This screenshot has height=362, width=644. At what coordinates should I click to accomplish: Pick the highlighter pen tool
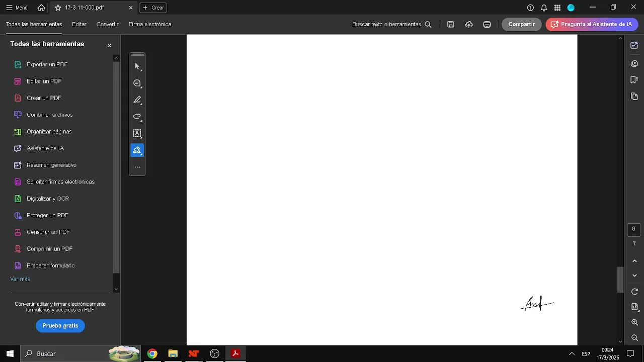click(137, 100)
